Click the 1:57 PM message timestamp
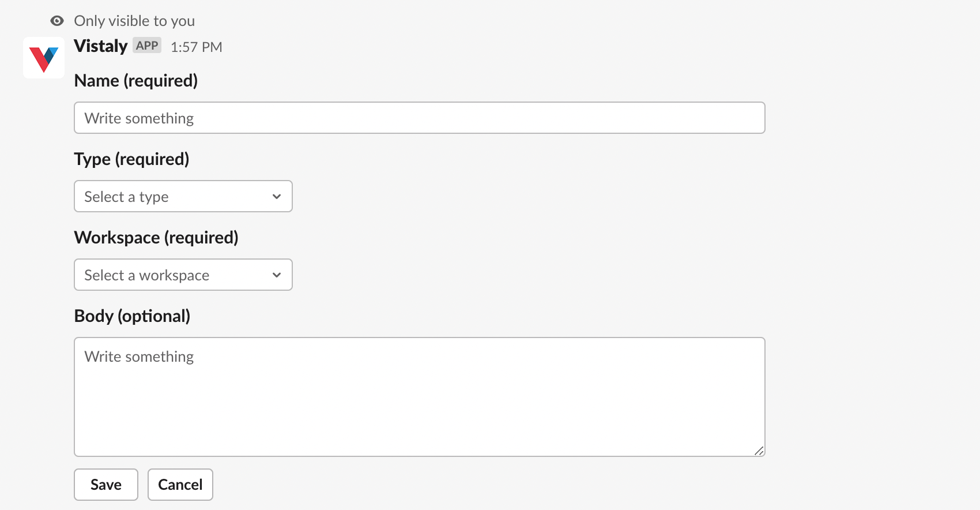This screenshot has height=510, width=980. [197, 47]
